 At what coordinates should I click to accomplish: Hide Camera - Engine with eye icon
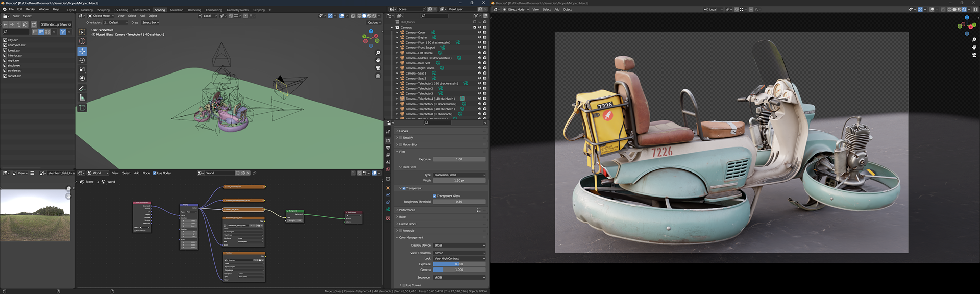coord(479,37)
